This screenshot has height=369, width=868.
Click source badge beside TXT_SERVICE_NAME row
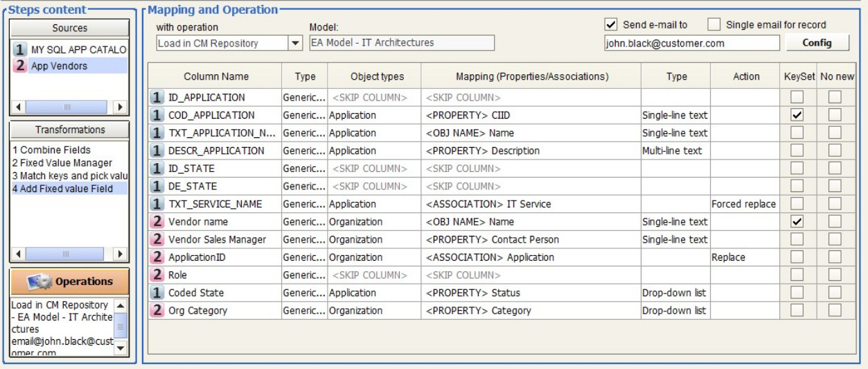click(x=157, y=204)
